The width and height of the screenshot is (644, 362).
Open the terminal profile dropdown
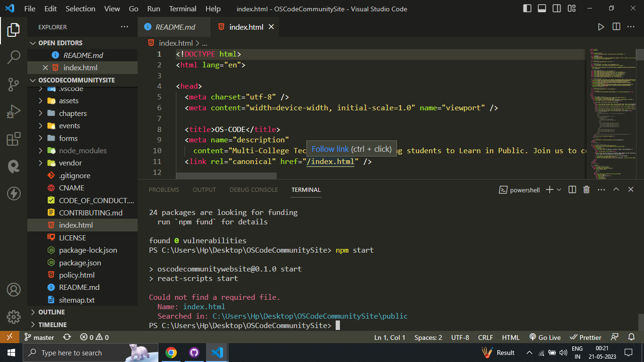[x=560, y=189]
